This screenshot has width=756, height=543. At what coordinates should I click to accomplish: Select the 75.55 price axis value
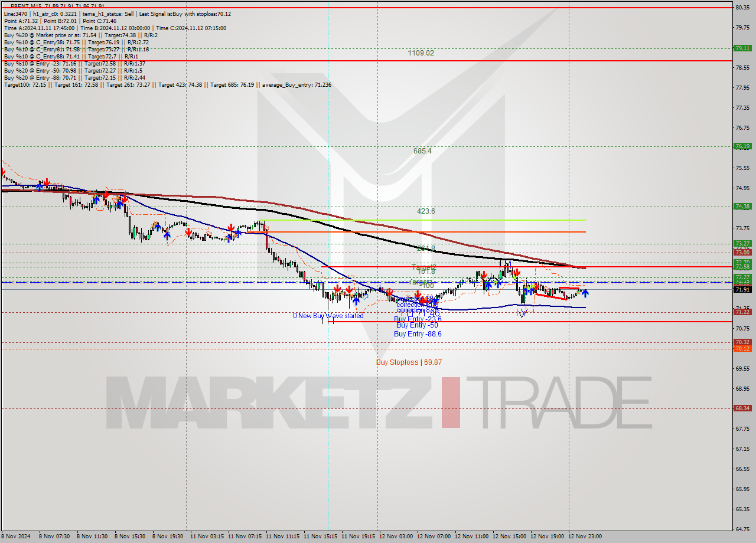(742, 168)
